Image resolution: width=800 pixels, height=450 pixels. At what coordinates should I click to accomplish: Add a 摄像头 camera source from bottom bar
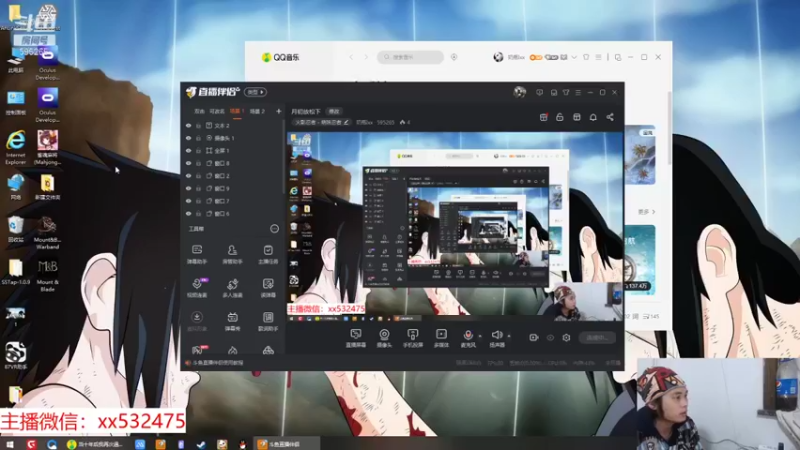384,338
